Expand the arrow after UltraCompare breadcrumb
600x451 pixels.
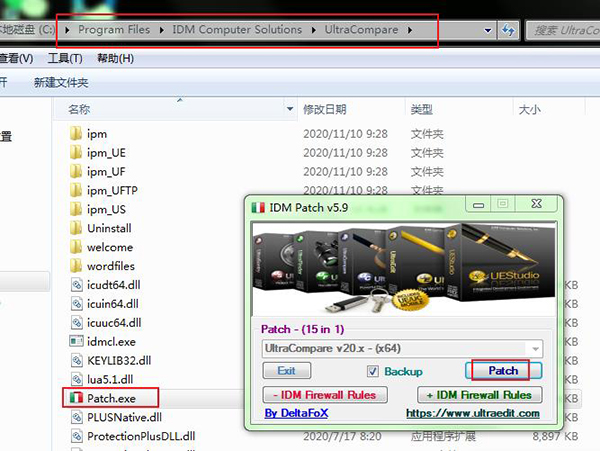410,30
